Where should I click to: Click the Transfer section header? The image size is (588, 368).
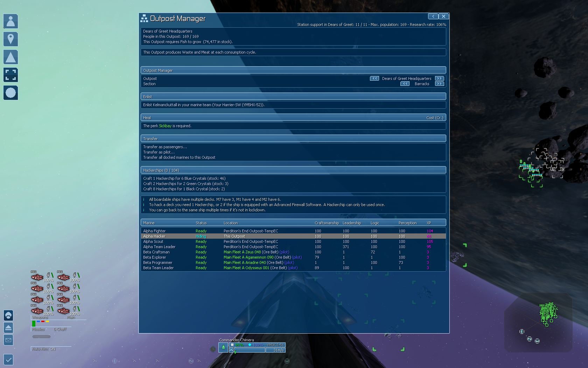point(293,138)
